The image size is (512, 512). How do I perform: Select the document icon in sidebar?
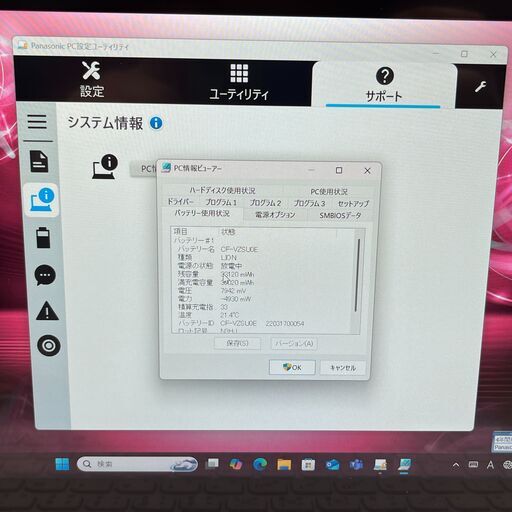point(39,161)
